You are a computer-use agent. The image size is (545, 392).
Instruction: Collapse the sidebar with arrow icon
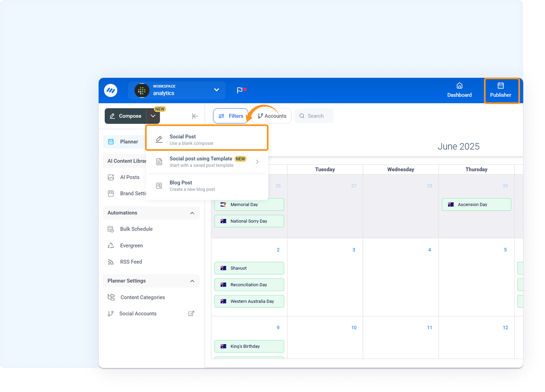tap(195, 116)
